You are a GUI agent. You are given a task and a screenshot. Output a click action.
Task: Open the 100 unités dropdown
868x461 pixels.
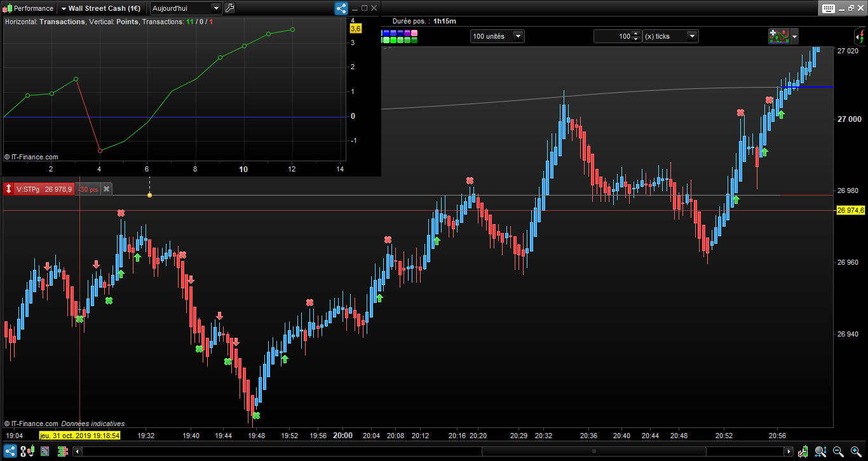tap(518, 36)
